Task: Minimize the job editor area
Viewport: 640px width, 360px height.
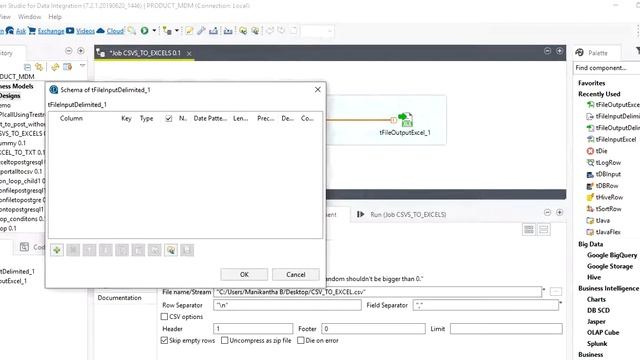Action: pyautogui.click(x=547, y=51)
